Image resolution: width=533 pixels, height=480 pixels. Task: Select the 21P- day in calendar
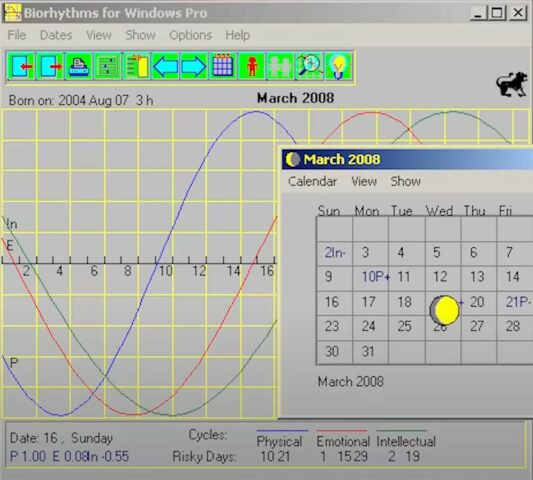[518, 302]
